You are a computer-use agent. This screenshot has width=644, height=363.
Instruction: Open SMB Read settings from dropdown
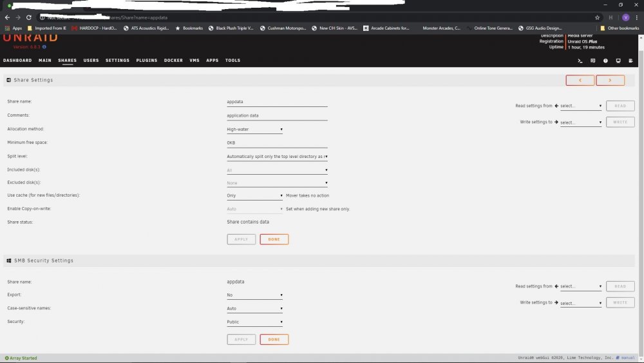point(581,286)
